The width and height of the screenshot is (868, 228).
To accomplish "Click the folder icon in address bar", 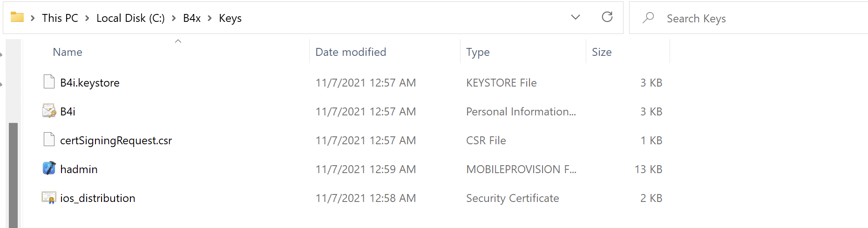I will coord(17,18).
